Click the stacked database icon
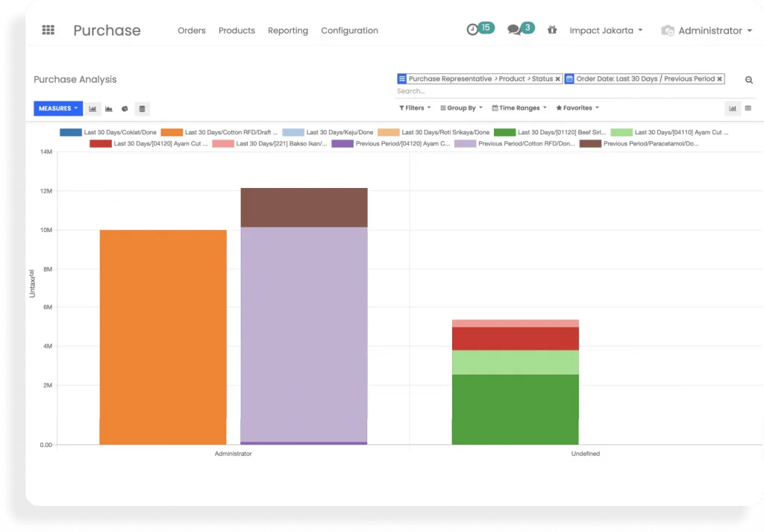Image resolution: width=764 pixels, height=532 pixels. [x=143, y=109]
